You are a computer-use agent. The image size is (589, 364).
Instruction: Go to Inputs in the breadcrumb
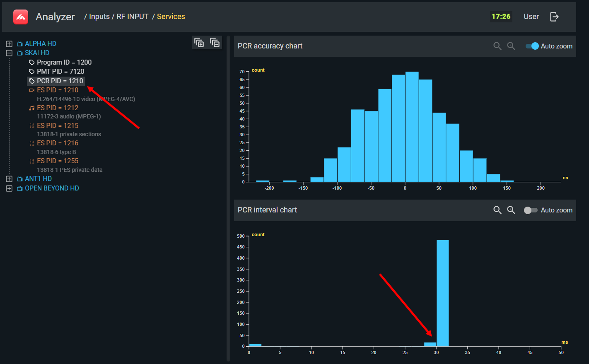(x=99, y=17)
